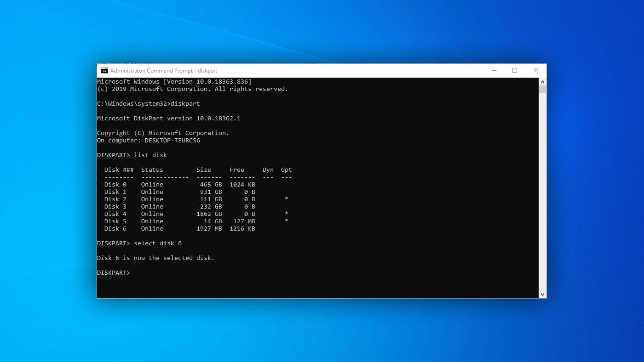Click the 'C:\Windows\system32>diskpart' line
The height and width of the screenshot is (362, 644).
coord(149,103)
